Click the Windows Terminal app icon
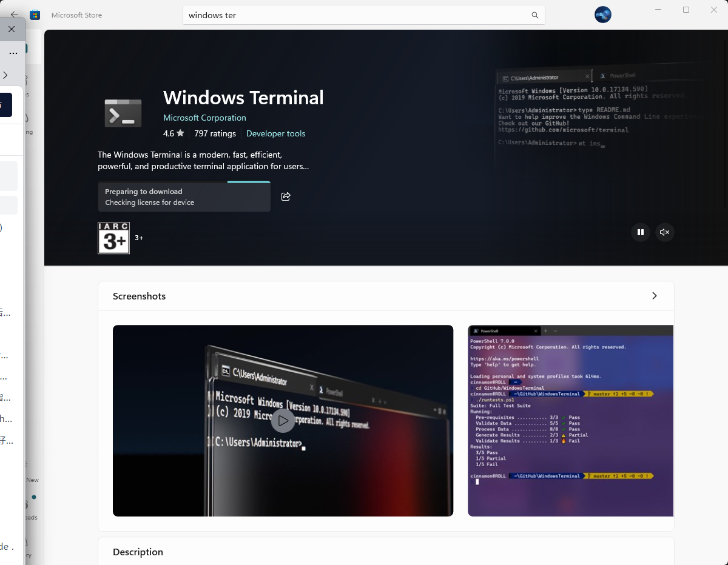Screen dimensions: 728x565 coord(123,113)
